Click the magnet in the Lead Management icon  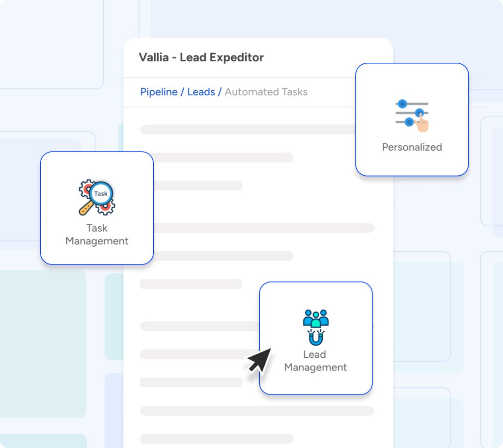tap(315, 338)
